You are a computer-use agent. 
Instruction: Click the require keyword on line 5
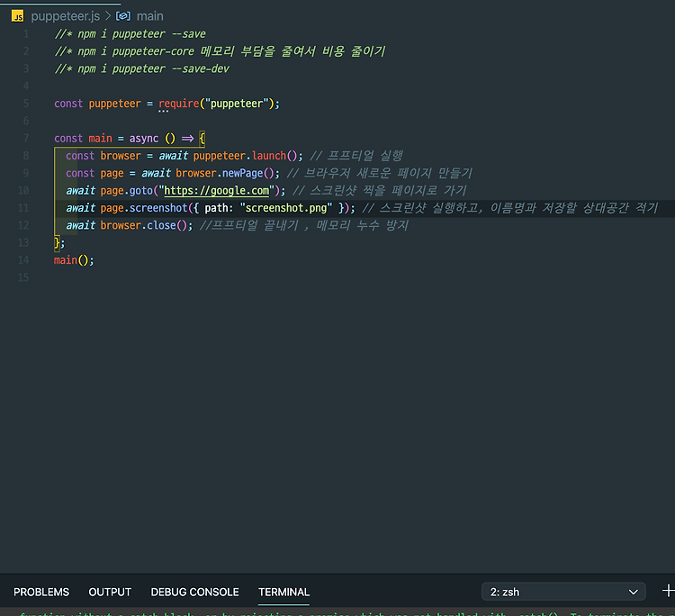pyautogui.click(x=179, y=104)
